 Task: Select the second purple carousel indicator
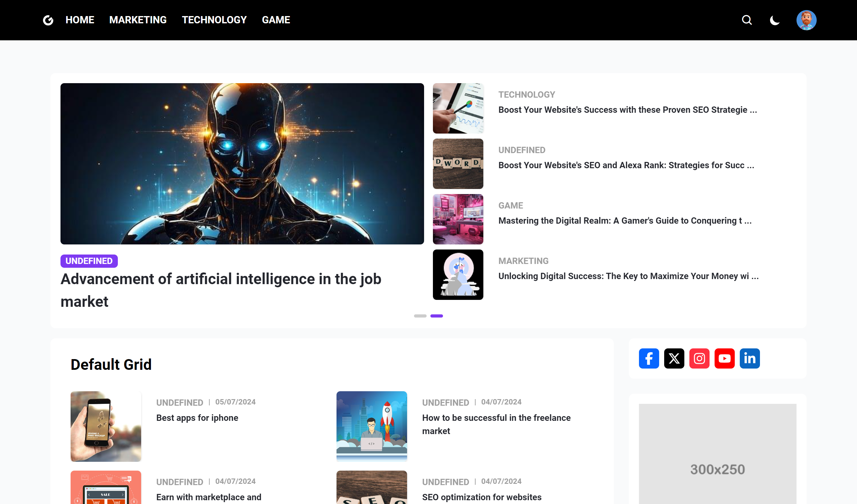click(x=436, y=316)
